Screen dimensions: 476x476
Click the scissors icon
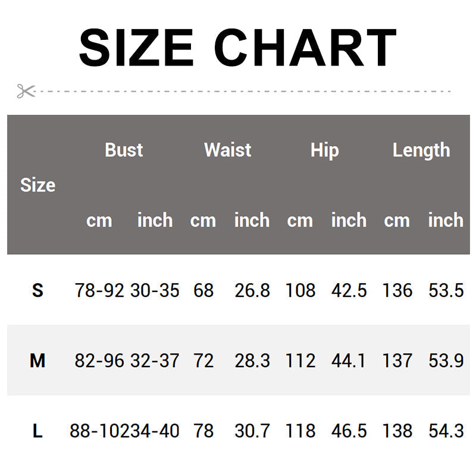(26, 91)
